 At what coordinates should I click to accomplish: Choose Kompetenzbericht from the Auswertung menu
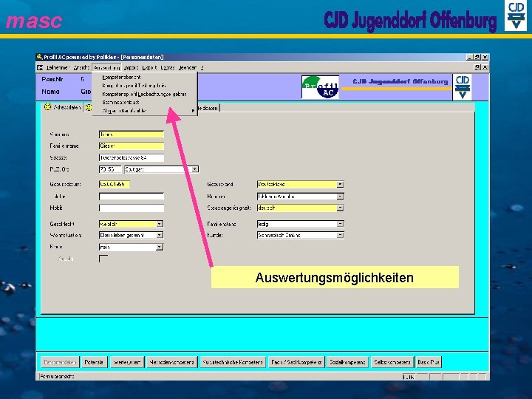[121, 78]
